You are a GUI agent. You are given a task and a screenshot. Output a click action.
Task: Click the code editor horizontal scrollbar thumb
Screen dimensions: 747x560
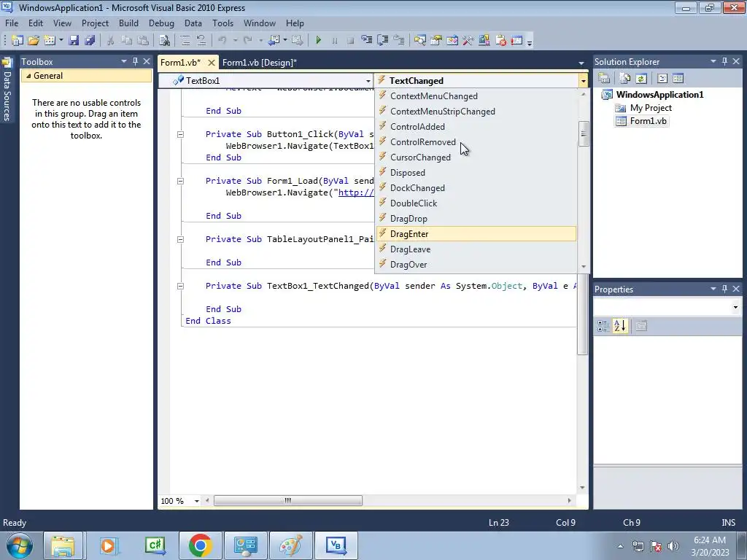coord(287,500)
